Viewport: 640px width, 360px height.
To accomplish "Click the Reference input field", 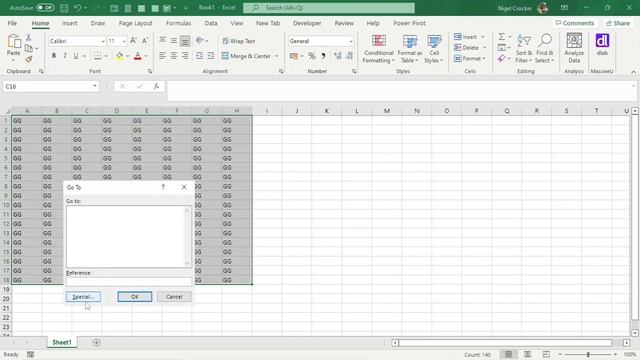I will pos(129,282).
